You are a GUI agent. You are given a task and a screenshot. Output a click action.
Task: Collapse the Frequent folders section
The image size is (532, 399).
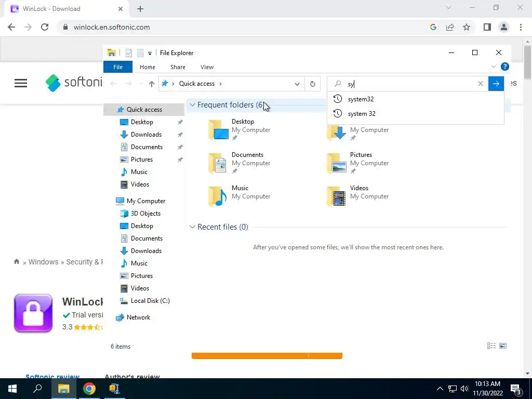pos(192,105)
